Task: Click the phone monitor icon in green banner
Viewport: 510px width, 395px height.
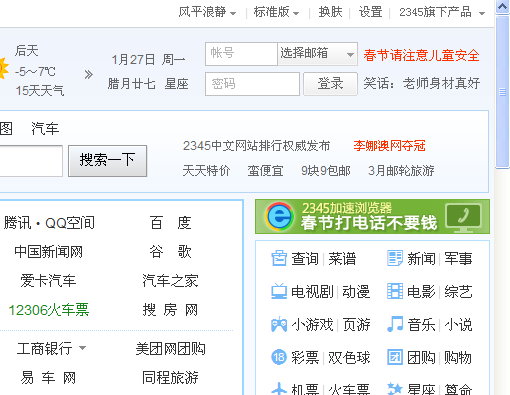Action: tap(464, 217)
